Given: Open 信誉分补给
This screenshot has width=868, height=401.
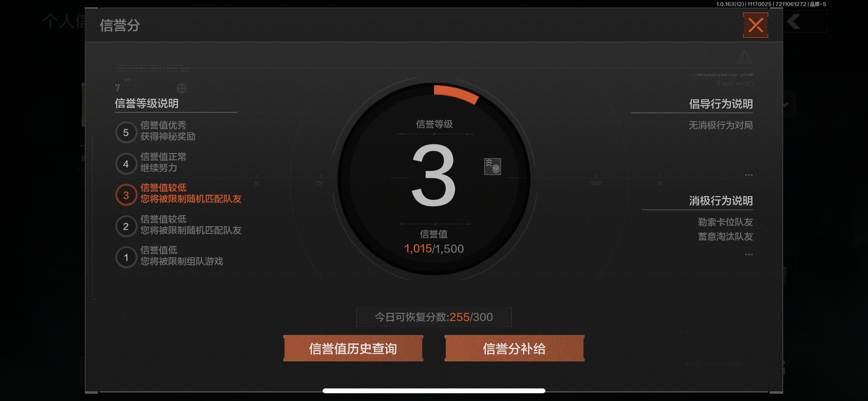Looking at the screenshot, I should tap(514, 348).
